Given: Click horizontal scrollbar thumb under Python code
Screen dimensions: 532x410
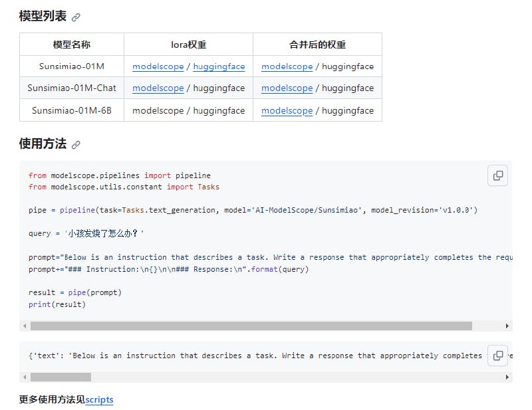Looking at the screenshot, I should click(251, 326).
